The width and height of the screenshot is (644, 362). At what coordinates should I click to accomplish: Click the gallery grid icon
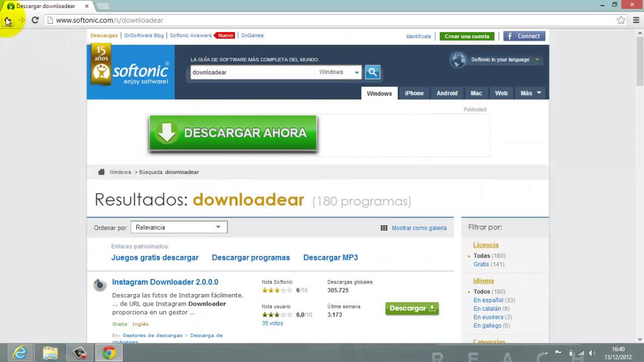pos(384,228)
